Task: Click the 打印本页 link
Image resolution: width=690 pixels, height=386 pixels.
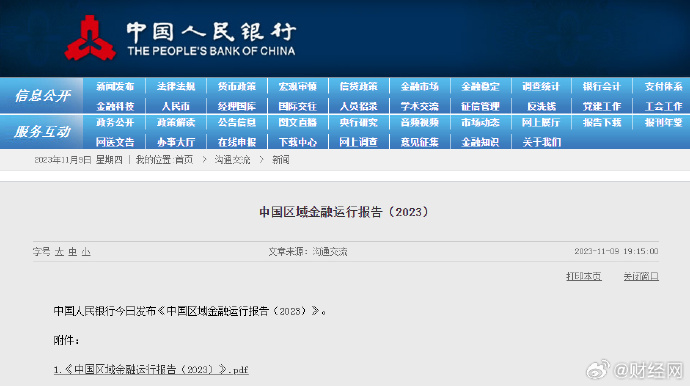Action: (x=584, y=276)
